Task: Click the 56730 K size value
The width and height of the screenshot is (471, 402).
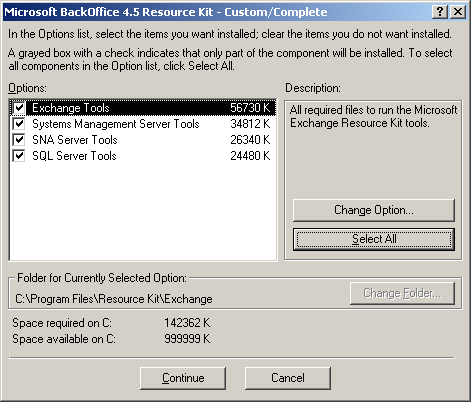Action: pos(250,108)
